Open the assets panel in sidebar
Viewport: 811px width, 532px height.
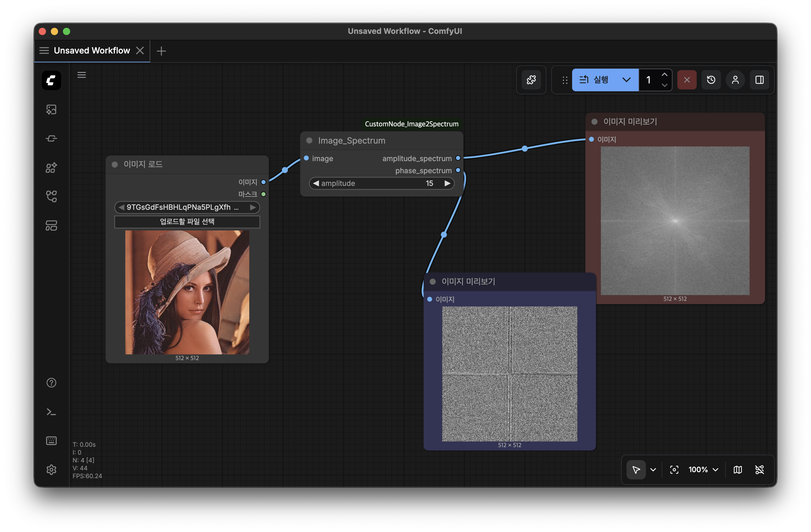point(51,109)
